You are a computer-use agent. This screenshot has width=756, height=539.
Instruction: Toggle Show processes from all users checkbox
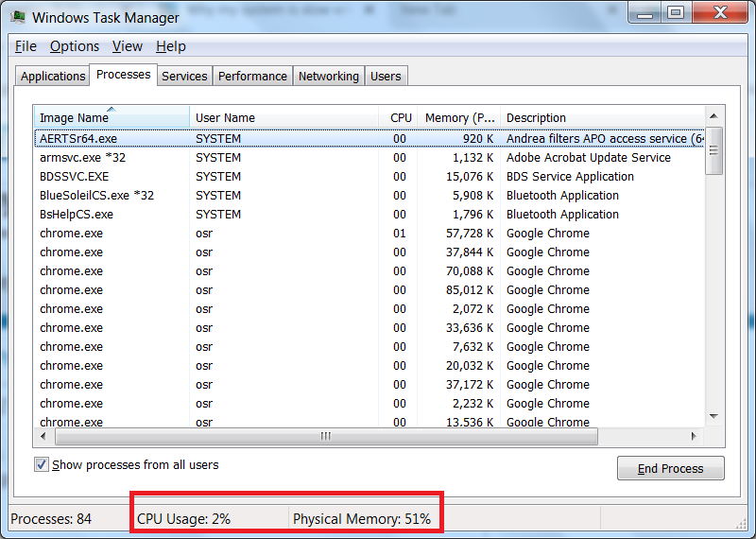point(41,464)
